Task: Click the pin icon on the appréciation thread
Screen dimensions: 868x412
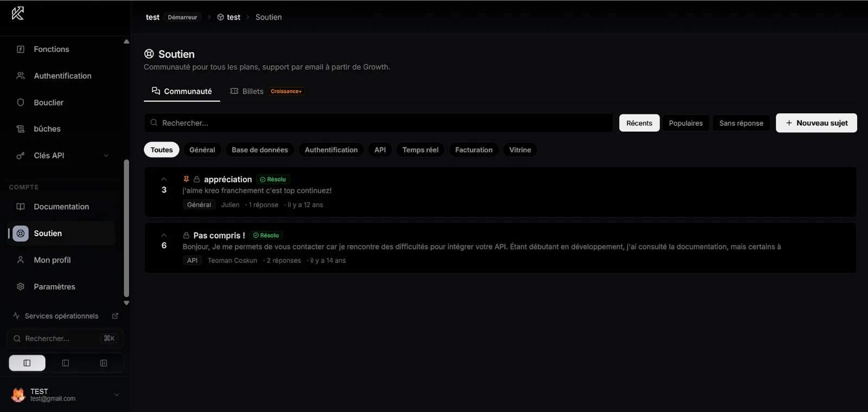Action: coord(186,179)
